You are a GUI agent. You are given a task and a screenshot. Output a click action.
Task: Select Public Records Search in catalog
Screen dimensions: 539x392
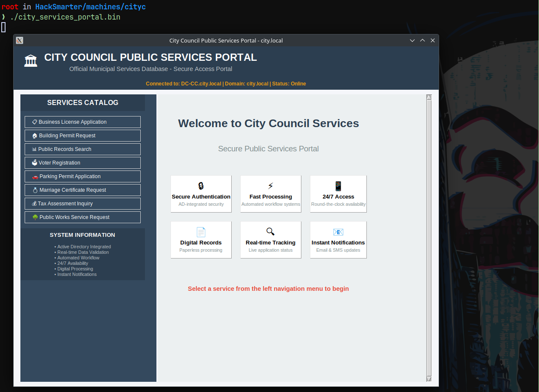(82, 149)
